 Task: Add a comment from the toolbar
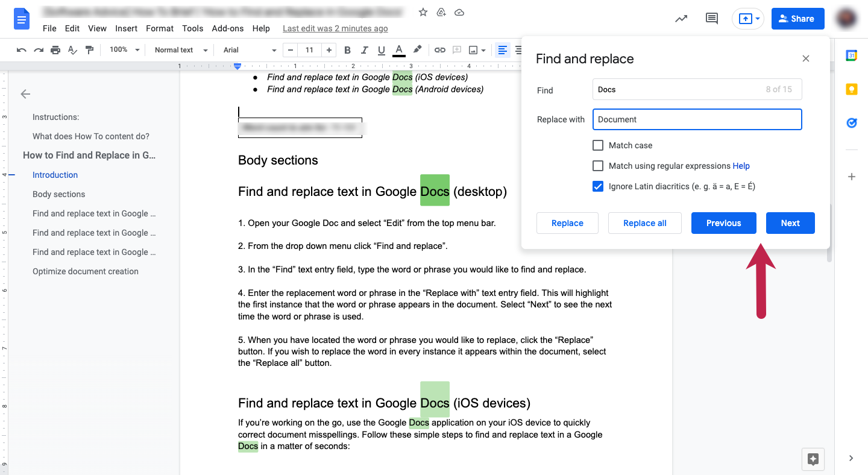pyautogui.click(x=457, y=50)
